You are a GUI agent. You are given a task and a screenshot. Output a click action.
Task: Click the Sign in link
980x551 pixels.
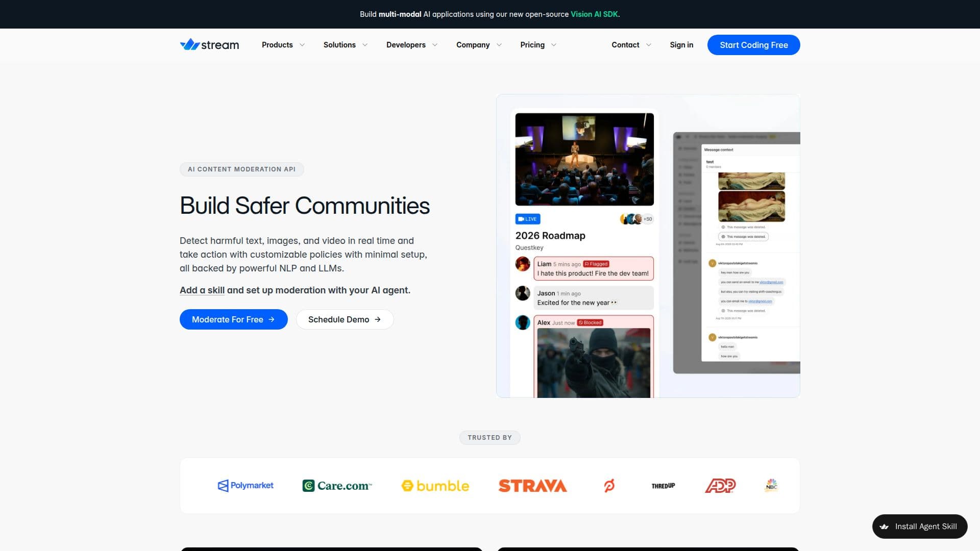[681, 45]
